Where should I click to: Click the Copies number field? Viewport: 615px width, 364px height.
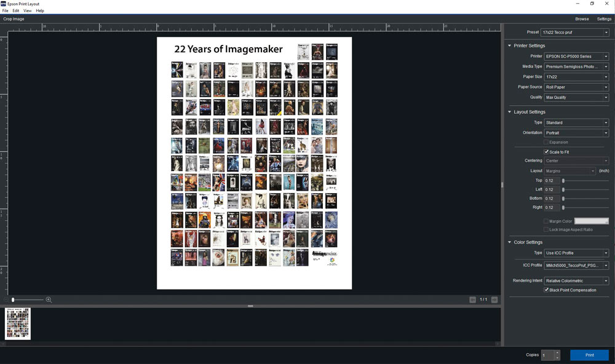pyautogui.click(x=547, y=355)
